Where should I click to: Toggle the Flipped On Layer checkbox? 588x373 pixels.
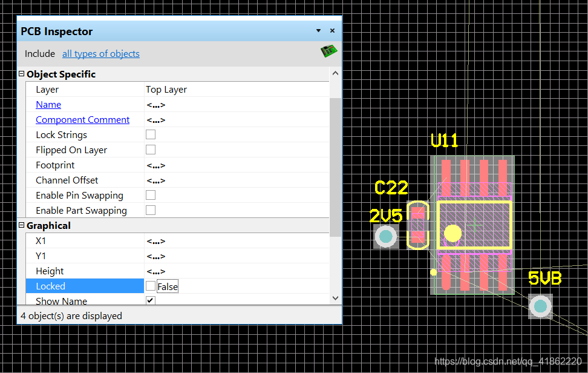click(x=151, y=150)
